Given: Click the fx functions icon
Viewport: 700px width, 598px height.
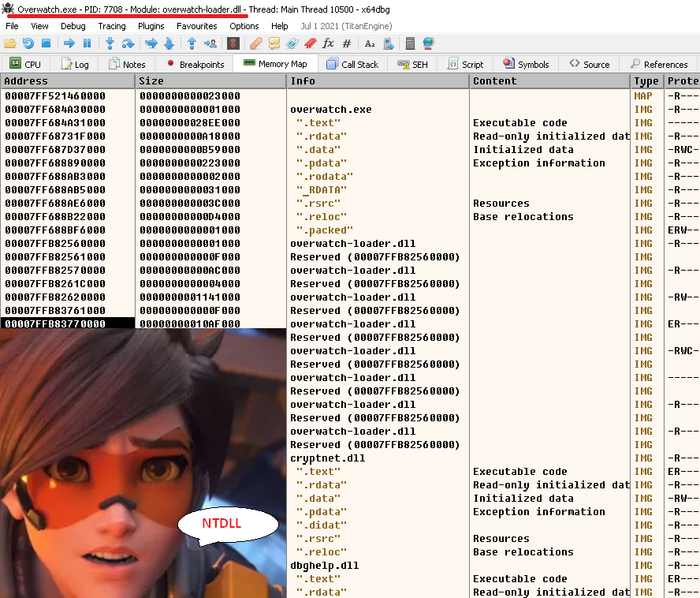Looking at the screenshot, I should [x=328, y=43].
